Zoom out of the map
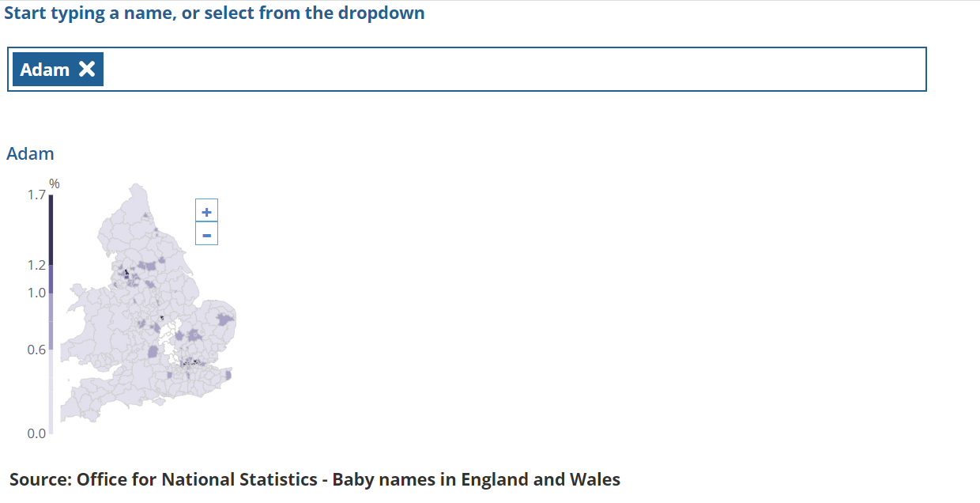Screen dimensions: 980x503 coord(206,235)
